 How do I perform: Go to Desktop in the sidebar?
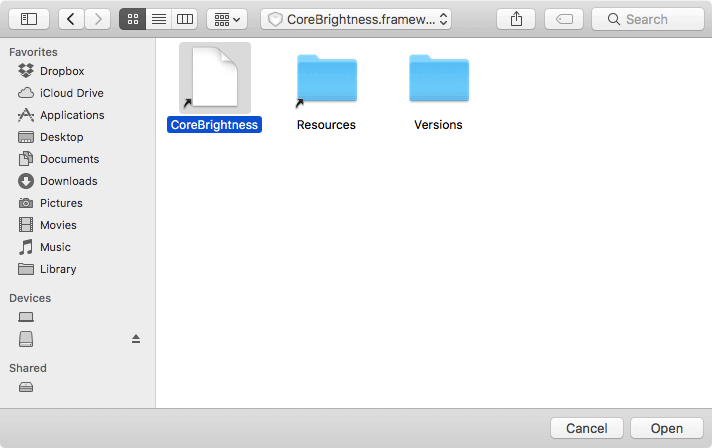[x=50, y=137]
